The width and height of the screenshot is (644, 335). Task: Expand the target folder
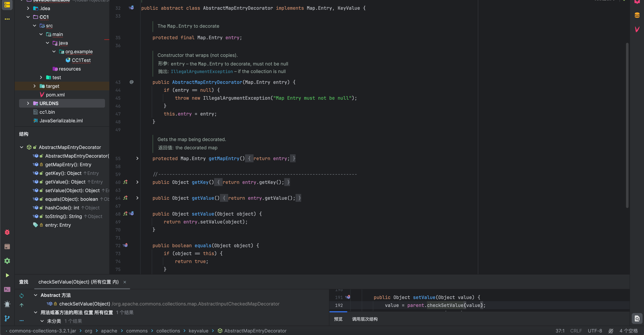pos(35,86)
